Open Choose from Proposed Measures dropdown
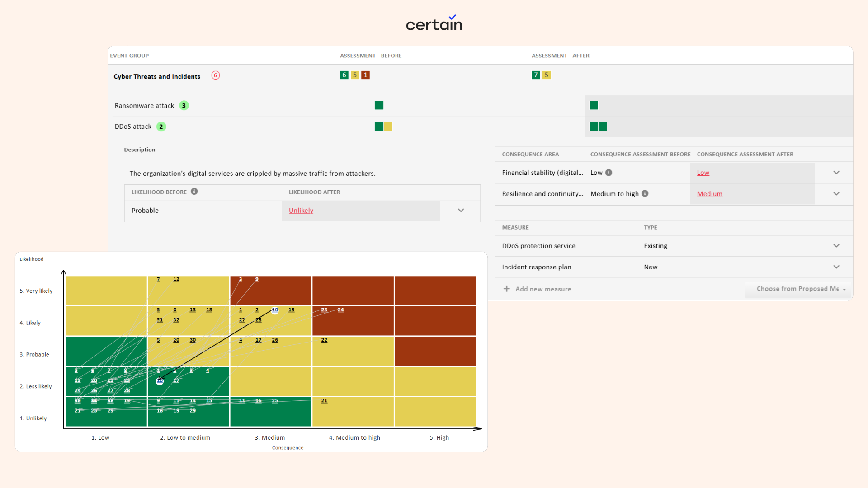 pos(799,289)
